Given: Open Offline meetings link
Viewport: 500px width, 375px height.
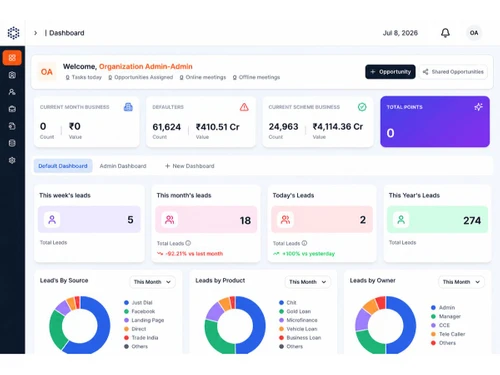Looking at the screenshot, I should click(x=256, y=77).
